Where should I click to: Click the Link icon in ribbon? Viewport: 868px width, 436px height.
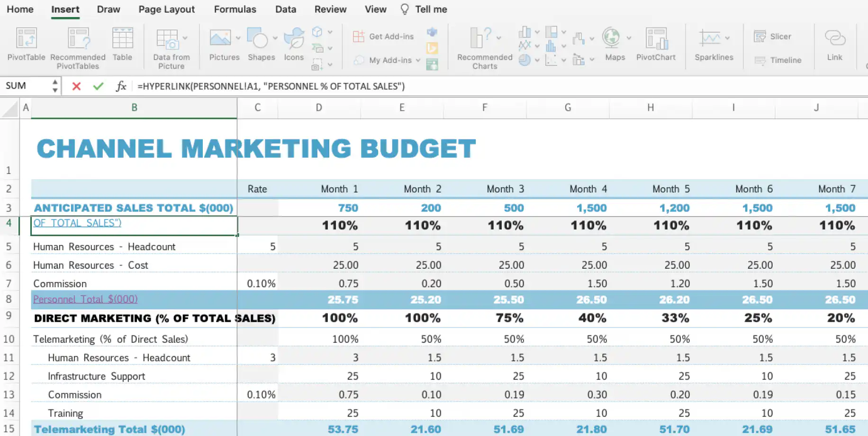pyautogui.click(x=835, y=38)
